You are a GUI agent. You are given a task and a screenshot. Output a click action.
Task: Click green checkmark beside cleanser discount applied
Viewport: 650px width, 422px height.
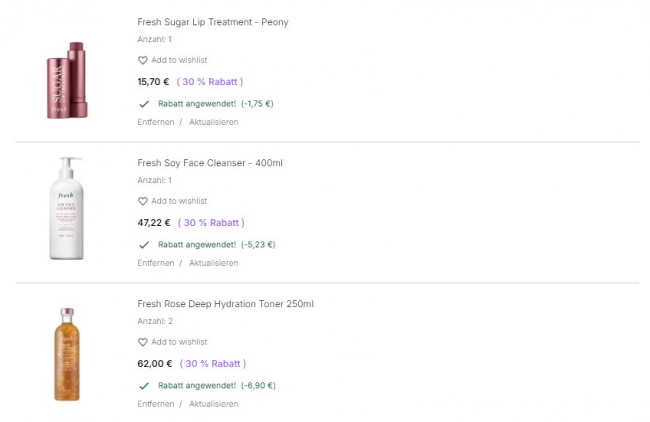pos(144,244)
